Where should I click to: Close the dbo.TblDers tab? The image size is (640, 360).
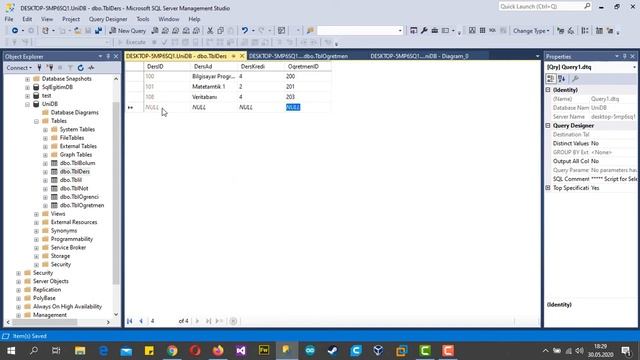click(x=242, y=56)
